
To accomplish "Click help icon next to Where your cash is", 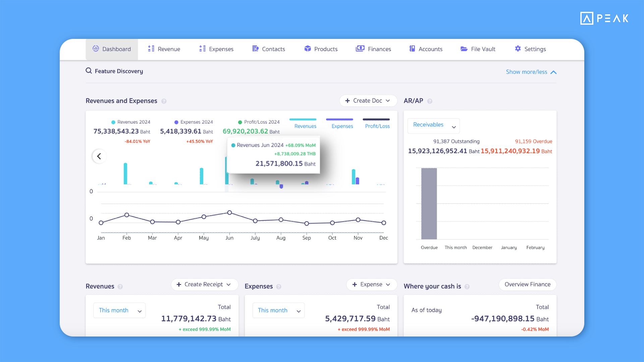I will click(x=467, y=287).
